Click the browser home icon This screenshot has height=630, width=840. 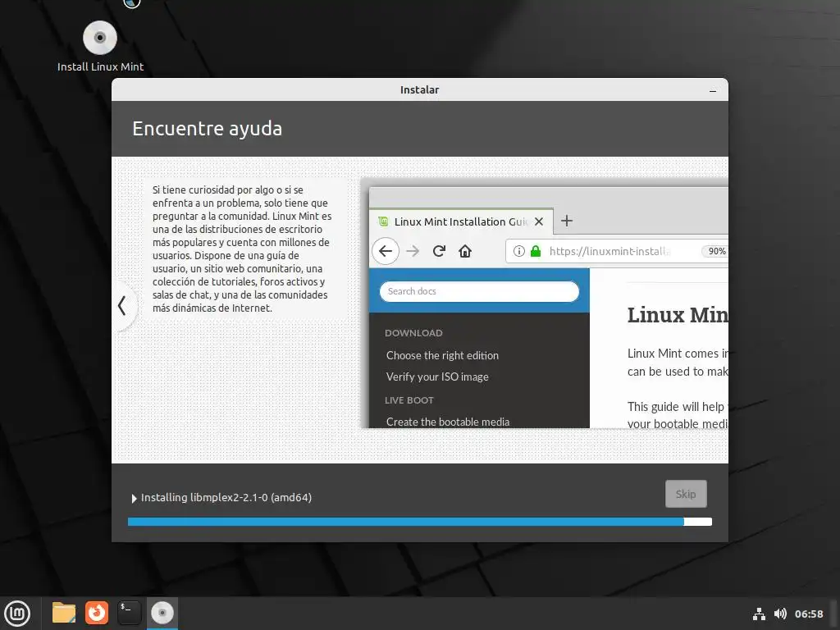click(465, 251)
